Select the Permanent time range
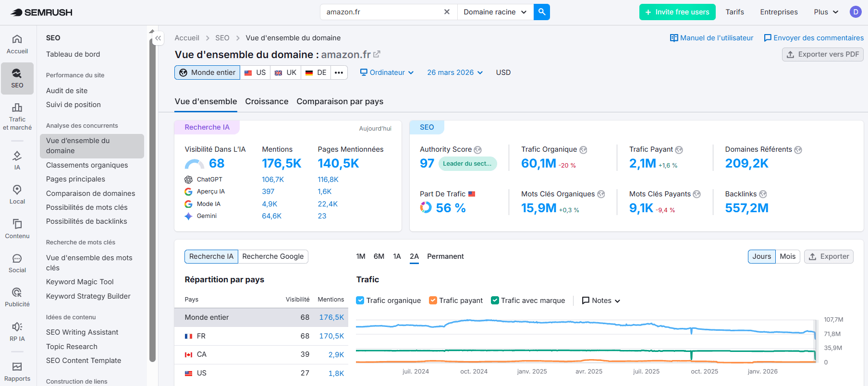The width and height of the screenshot is (868, 386). 445,256
